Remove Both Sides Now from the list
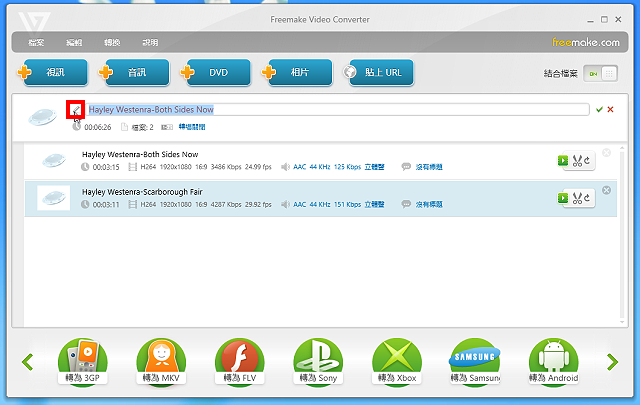The height and width of the screenshot is (405, 640). tap(607, 153)
